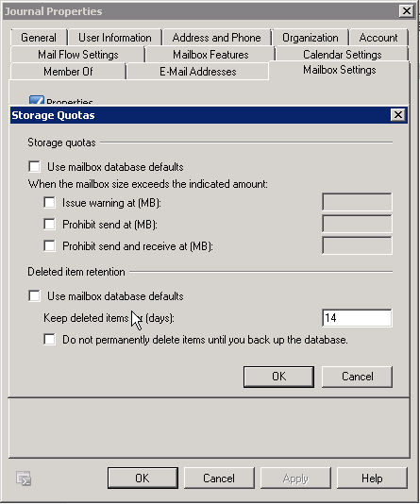Open the E-Mail Addresses tab

(x=197, y=72)
